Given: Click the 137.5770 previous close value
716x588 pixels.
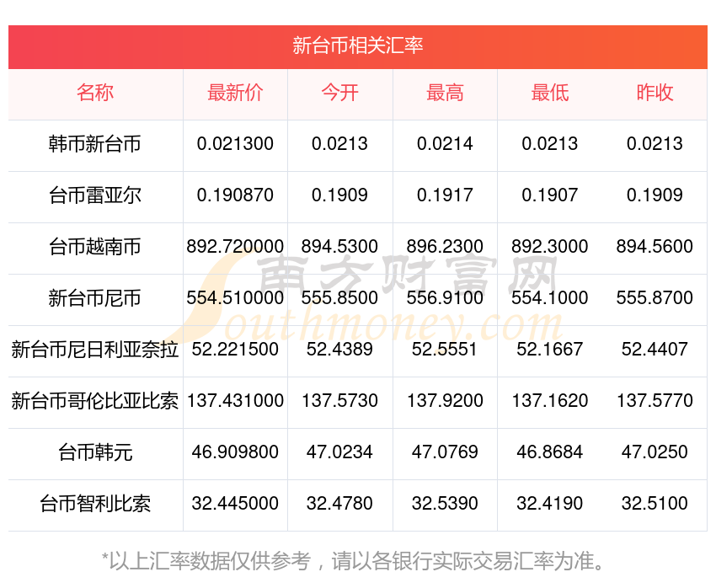Looking at the screenshot, I should (x=655, y=401).
